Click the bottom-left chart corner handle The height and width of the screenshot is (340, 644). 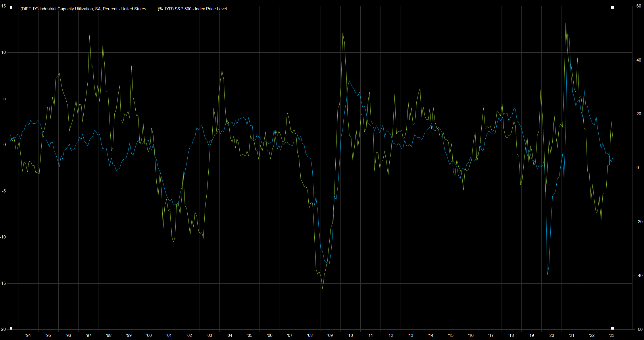(x=11, y=328)
